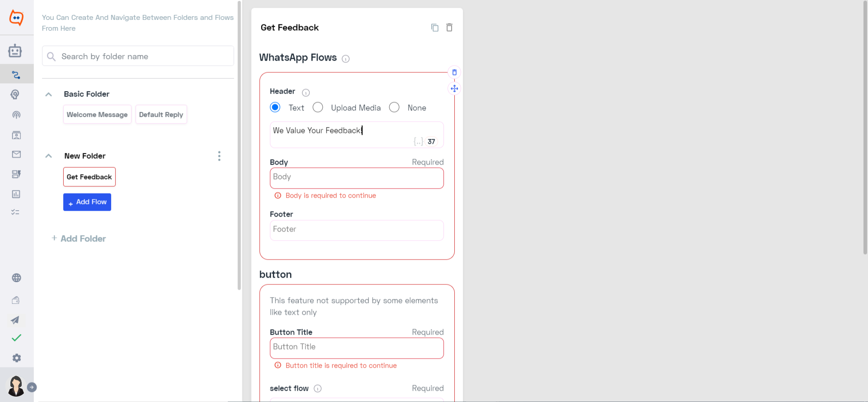Delete the Get Feedback flow
This screenshot has width=868, height=402.
point(449,28)
